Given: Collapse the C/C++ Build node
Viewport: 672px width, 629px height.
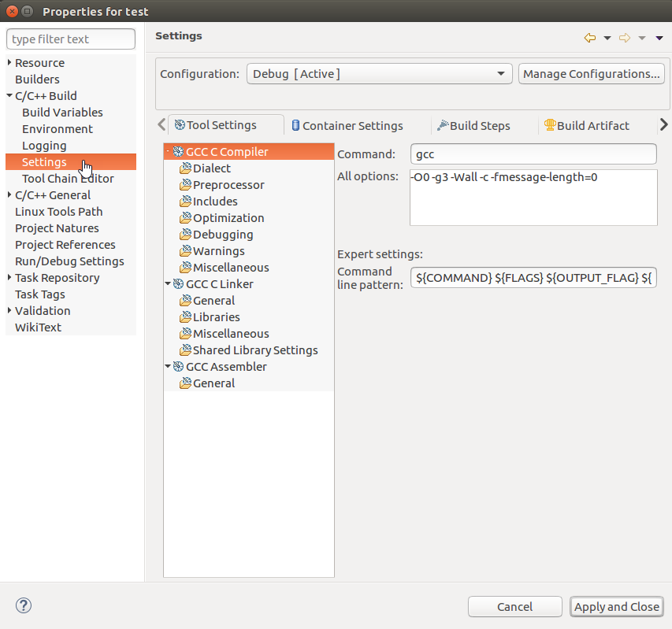Looking at the screenshot, I should (9, 95).
